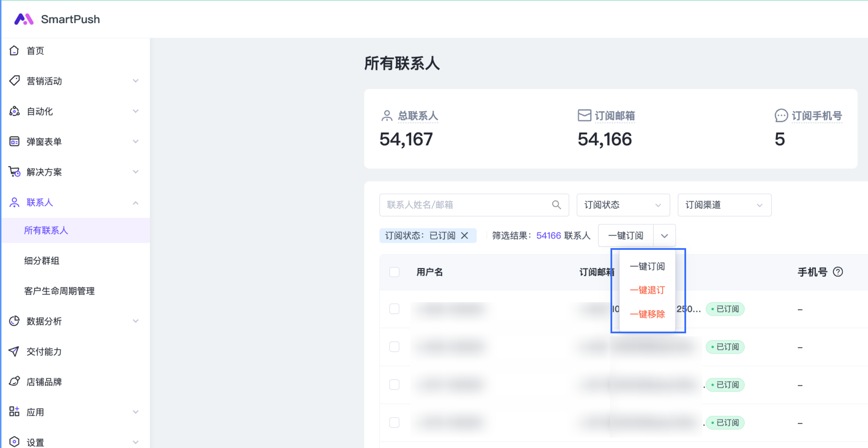Image resolution: width=868 pixels, height=448 pixels.
Task: Click the search magnifier icon
Action: (x=556, y=205)
